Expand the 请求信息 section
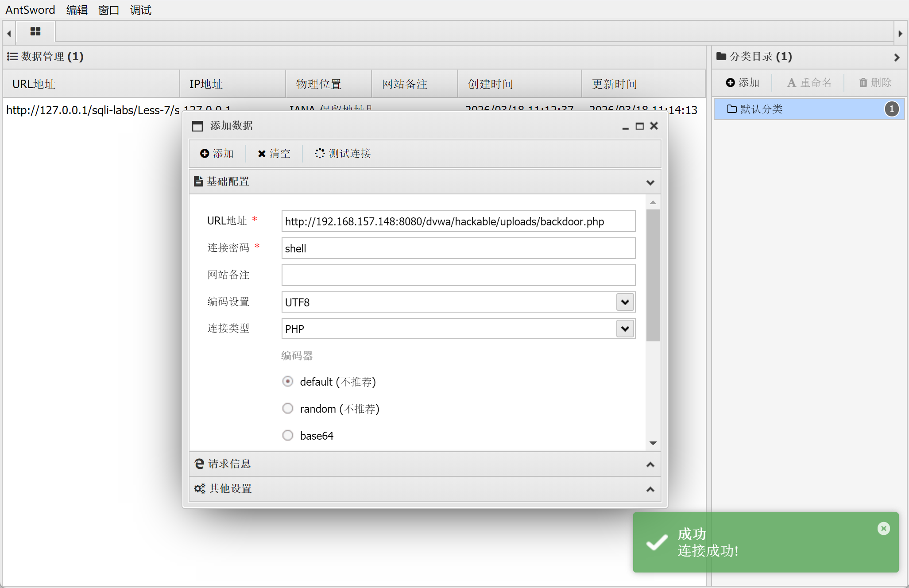This screenshot has width=909, height=588. 650,464
